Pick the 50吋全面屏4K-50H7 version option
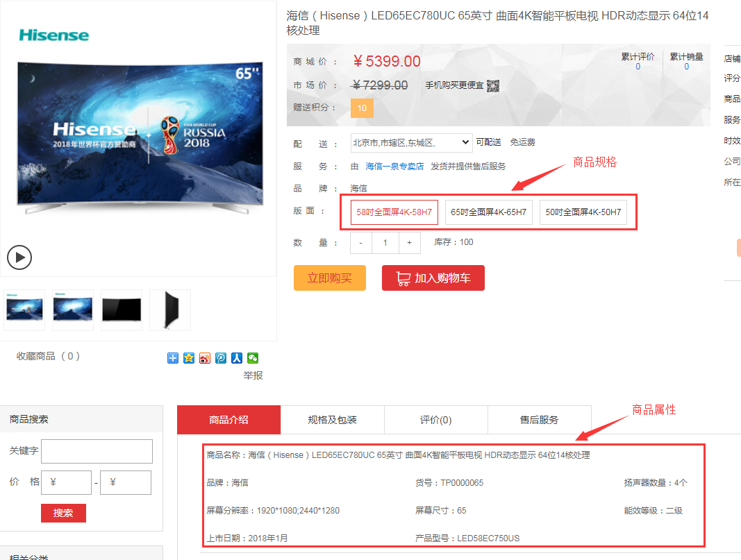This screenshot has width=741, height=560. tap(583, 212)
